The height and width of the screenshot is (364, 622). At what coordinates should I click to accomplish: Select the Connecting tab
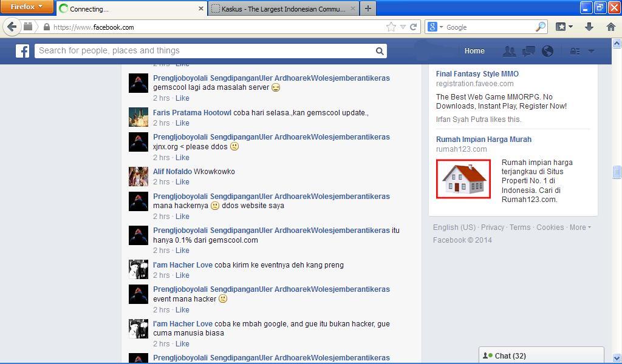132,8
